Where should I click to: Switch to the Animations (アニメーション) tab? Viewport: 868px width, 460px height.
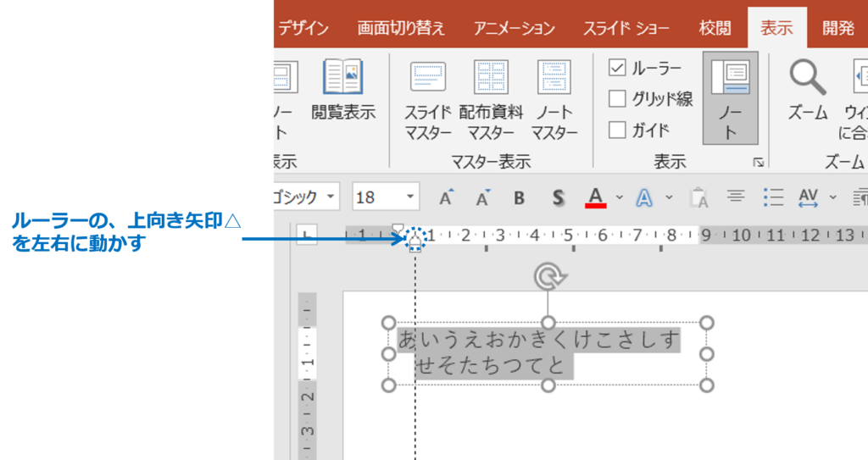514,28
